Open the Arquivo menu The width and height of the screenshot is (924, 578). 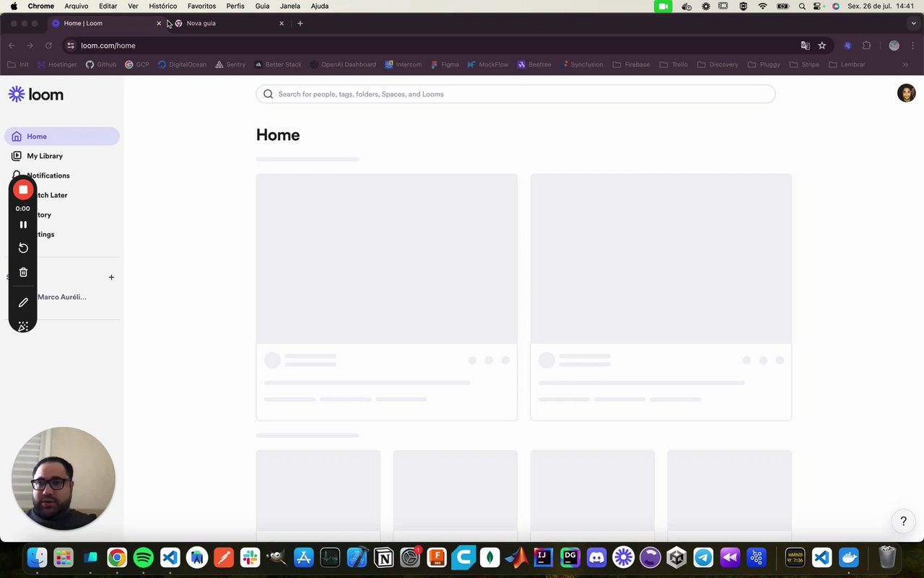click(x=77, y=6)
